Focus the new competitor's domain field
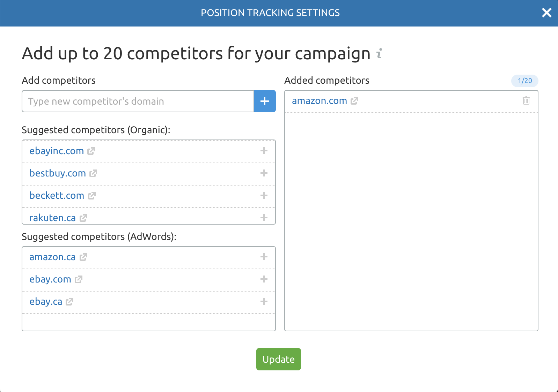Image resolution: width=558 pixels, height=392 pixels. (138, 101)
